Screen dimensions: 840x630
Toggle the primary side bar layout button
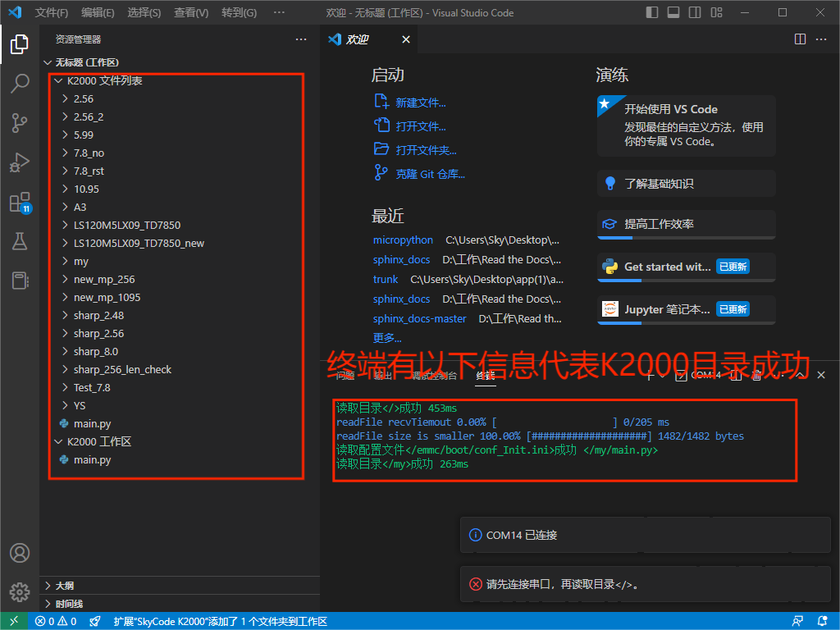652,12
